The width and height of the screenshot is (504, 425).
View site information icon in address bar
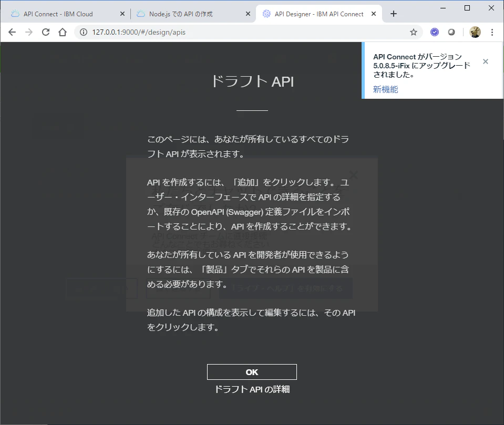(84, 32)
